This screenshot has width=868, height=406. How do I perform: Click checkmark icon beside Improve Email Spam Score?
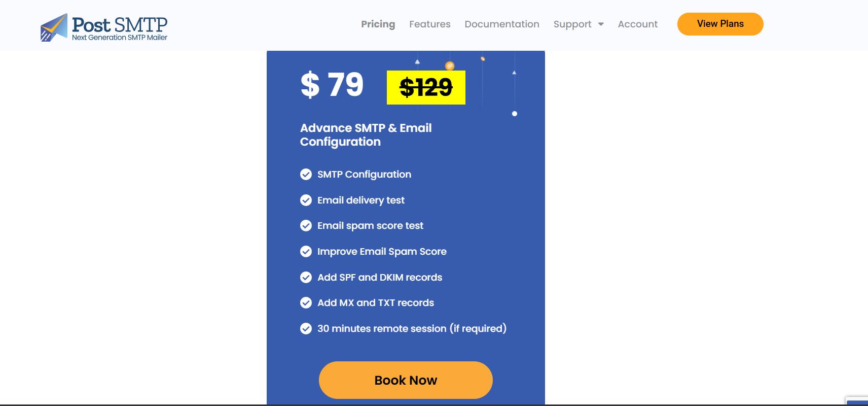[x=306, y=252]
